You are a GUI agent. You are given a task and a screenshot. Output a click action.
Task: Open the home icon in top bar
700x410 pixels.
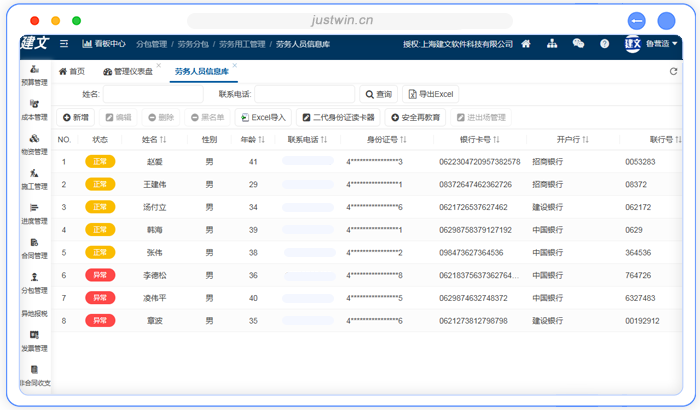[525, 44]
